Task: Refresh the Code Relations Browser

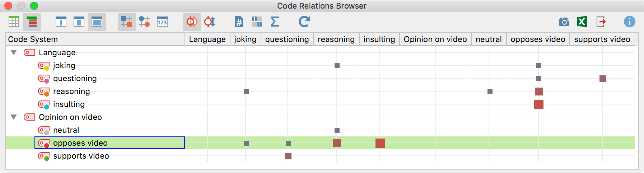Action: [x=304, y=22]
